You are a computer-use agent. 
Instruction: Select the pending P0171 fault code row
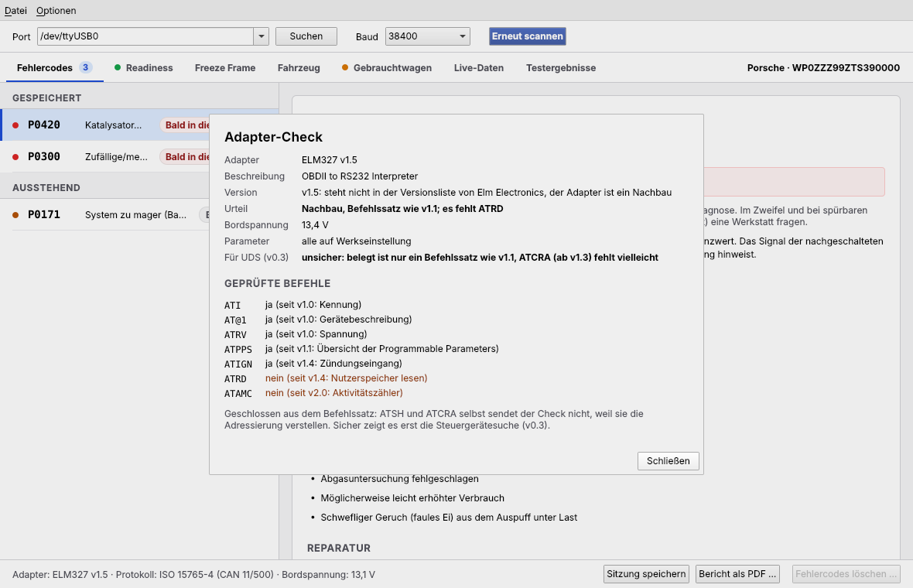[105, 214]
